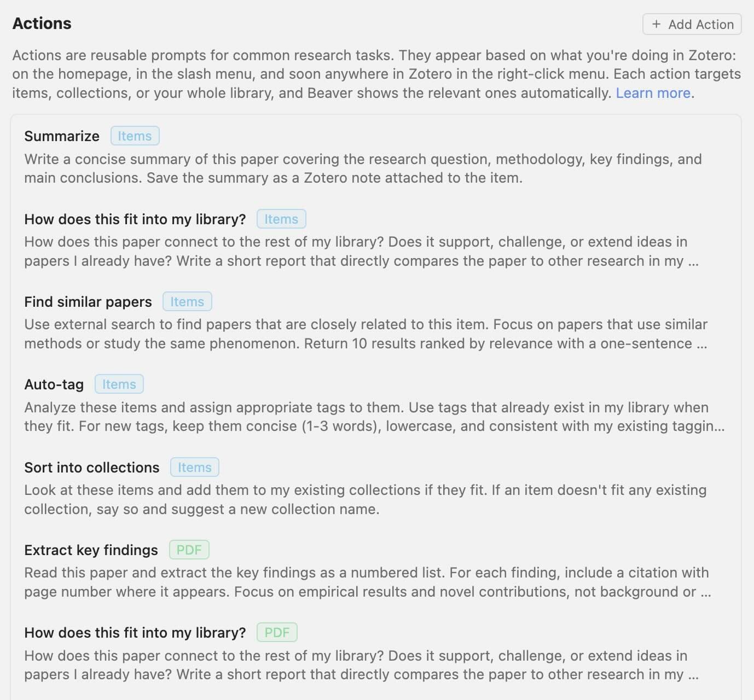Click the Items badge on Find similar papers
This screenshot has height=700, width=754.
(x=187, y=301)
